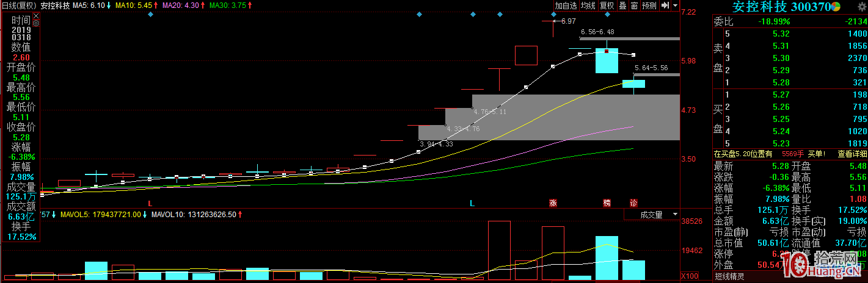Click the large cyan bearish candle body

pos(607,61)
